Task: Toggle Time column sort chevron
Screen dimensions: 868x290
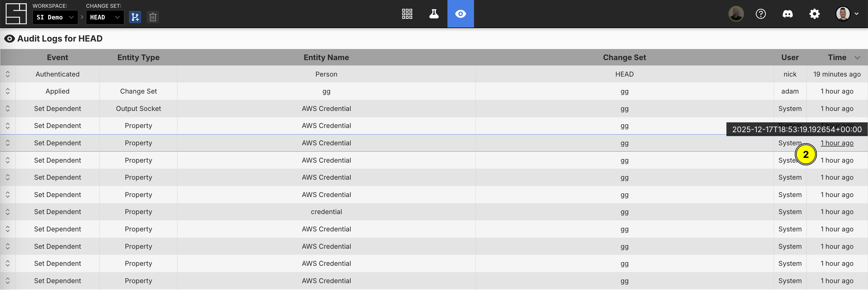Action: [x=858, y=57]
